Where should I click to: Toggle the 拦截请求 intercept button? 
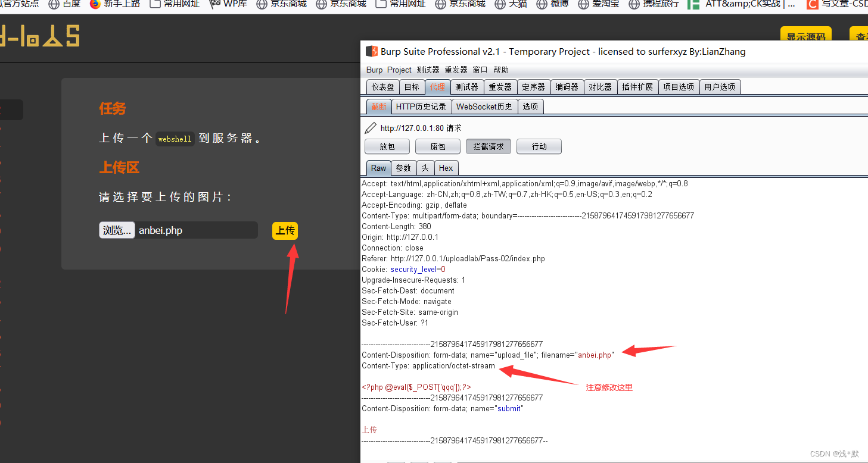point(489,146)
